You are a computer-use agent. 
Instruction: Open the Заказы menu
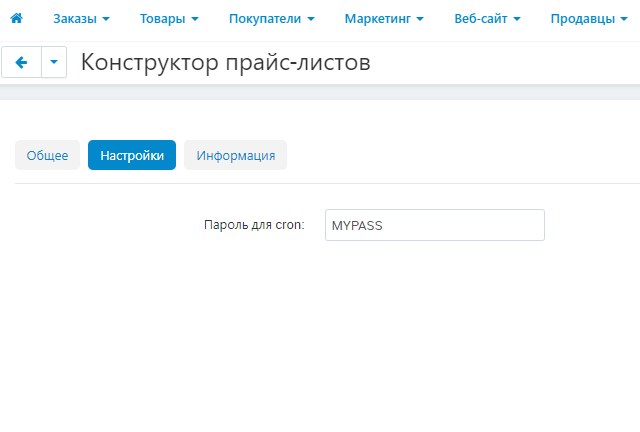pos(81,19)
